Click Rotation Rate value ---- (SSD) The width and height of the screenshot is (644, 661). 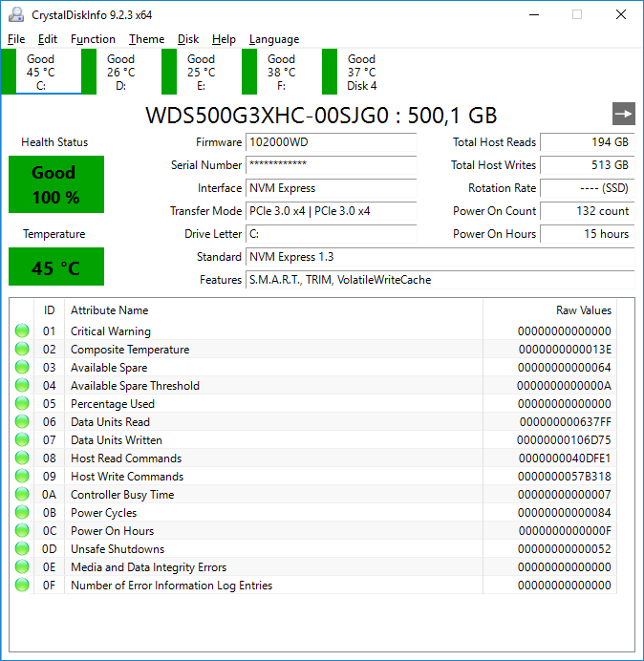(588, 188)
